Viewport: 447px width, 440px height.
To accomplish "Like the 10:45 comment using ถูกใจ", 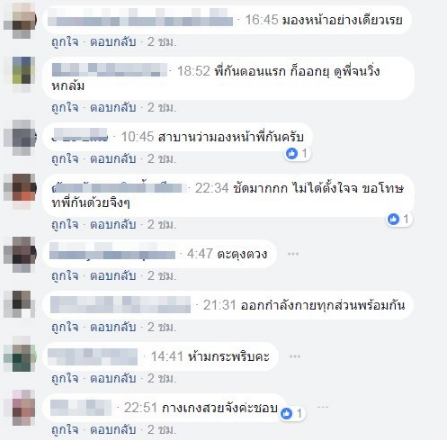I will click(65, 159).
